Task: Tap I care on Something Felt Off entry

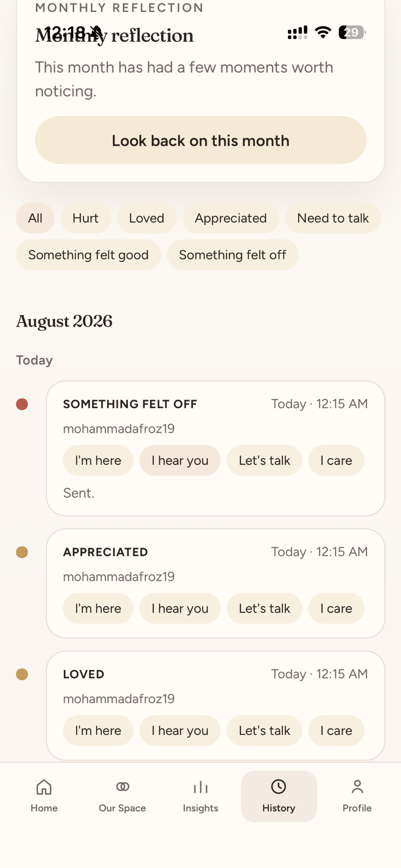Action: (336, 460)
